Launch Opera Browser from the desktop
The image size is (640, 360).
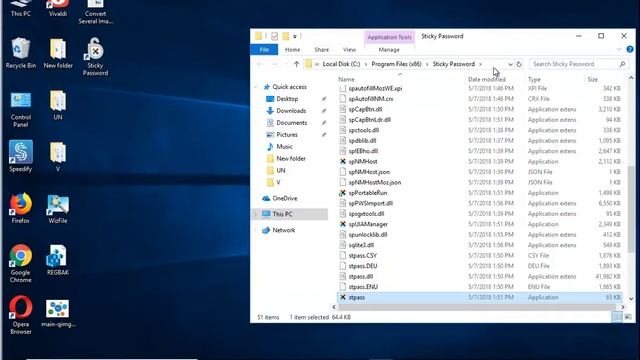pyautogui.click(x=20, y=315)
